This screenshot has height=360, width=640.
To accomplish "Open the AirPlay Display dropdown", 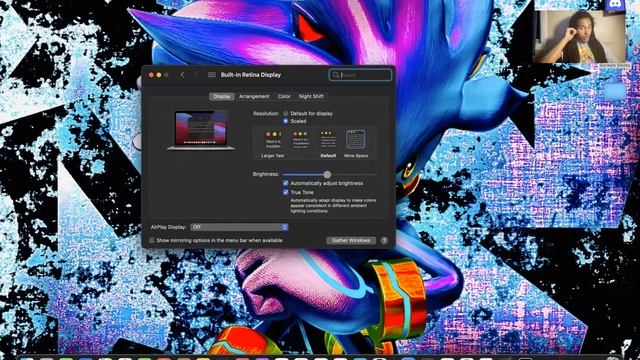I will click(x=239, y=227).
